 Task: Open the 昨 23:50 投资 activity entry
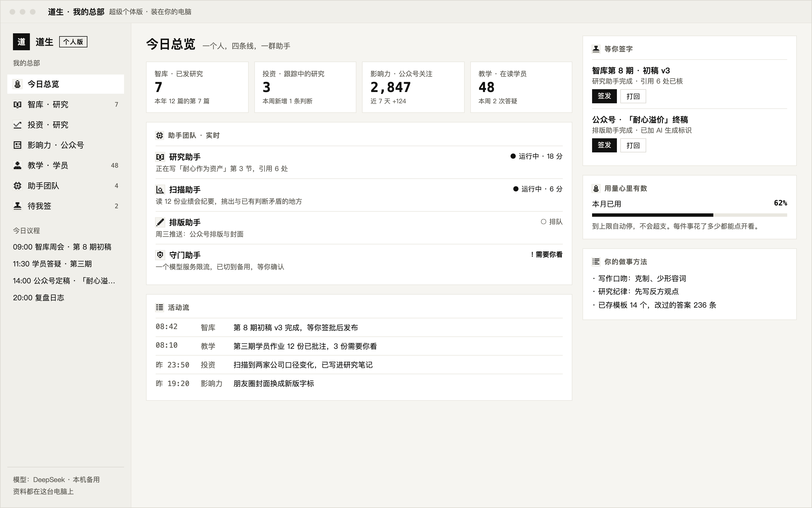[359, 365]
